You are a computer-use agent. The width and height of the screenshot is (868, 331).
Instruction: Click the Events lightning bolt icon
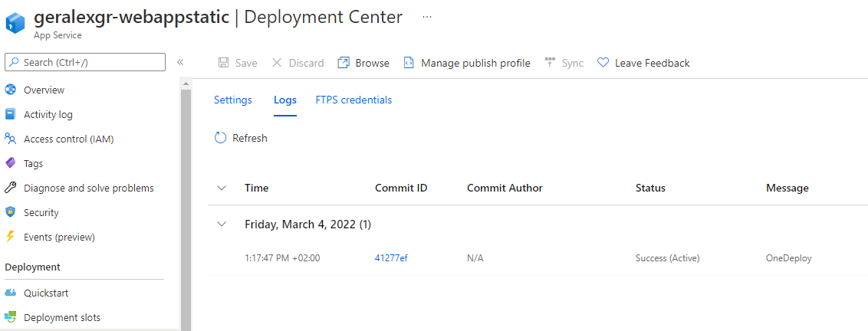point(10,237)
